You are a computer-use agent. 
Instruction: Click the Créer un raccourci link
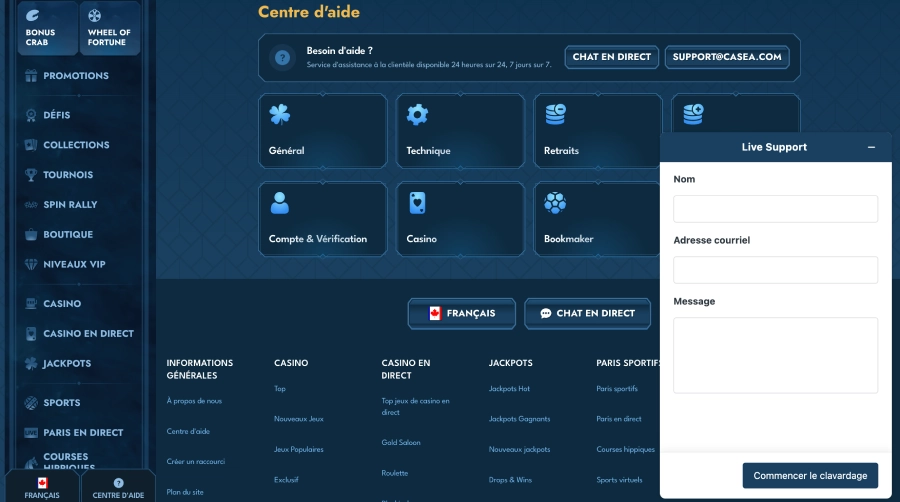tap(196, 461)
